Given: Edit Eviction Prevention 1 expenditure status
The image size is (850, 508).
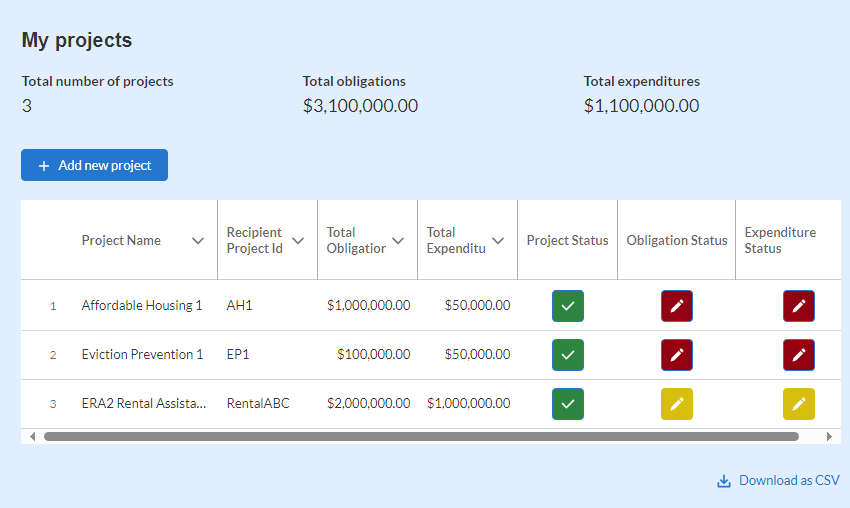Looking at the screenshot, I should coord(799,355).
